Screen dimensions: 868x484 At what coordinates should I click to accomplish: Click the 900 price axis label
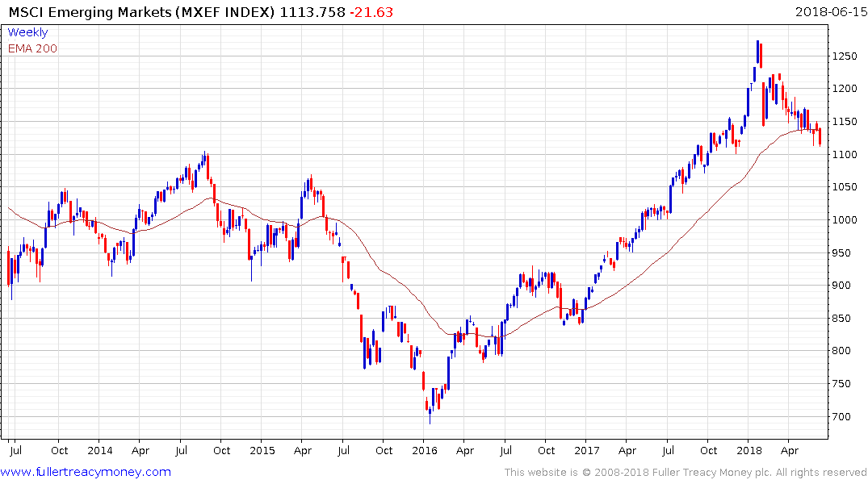pos(841,286)
